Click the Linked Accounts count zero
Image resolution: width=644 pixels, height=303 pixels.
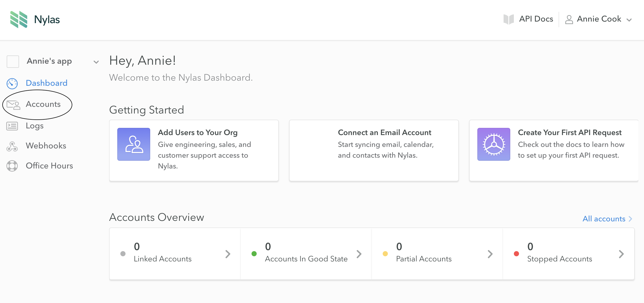point(137,247)
